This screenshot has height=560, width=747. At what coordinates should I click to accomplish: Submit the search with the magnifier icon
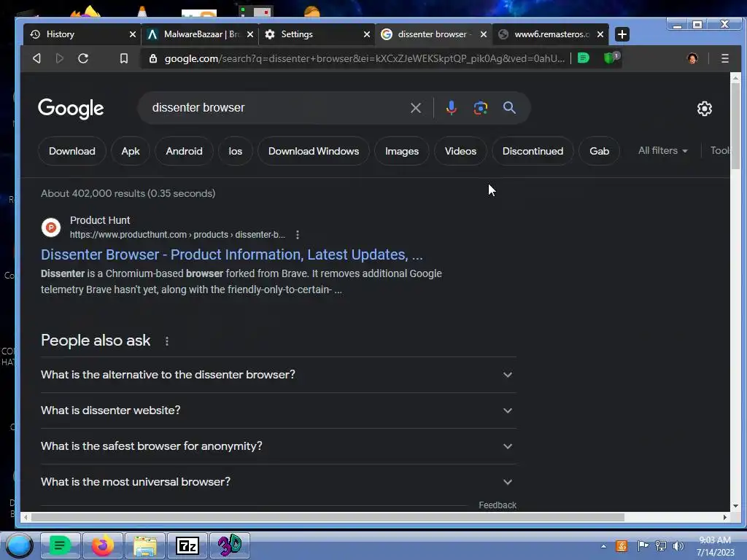[x=509, y=108]
